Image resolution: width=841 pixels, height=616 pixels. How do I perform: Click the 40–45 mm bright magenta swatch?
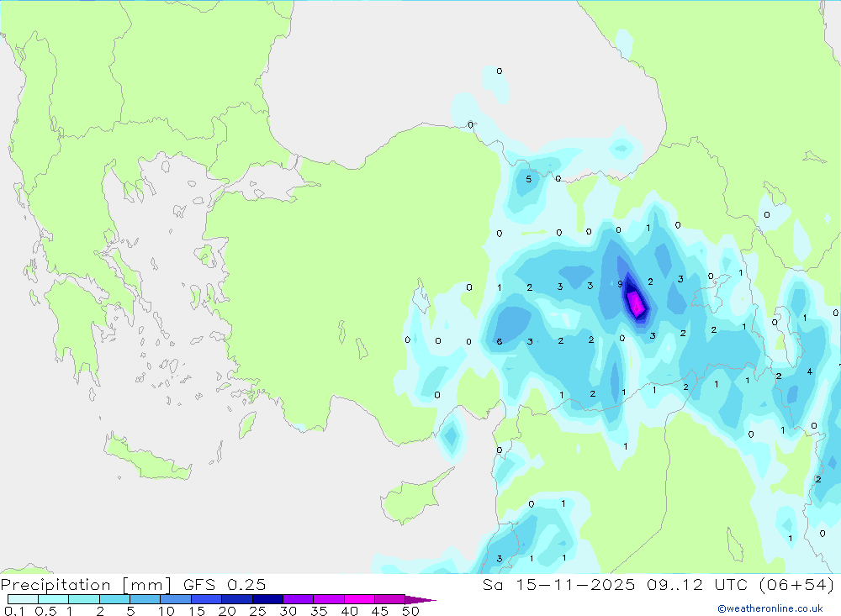coord(359,599)
